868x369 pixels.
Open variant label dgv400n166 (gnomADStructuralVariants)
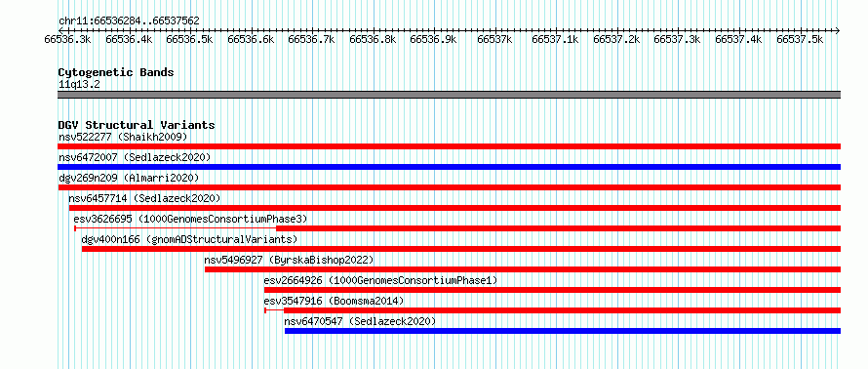pos(189,239)
